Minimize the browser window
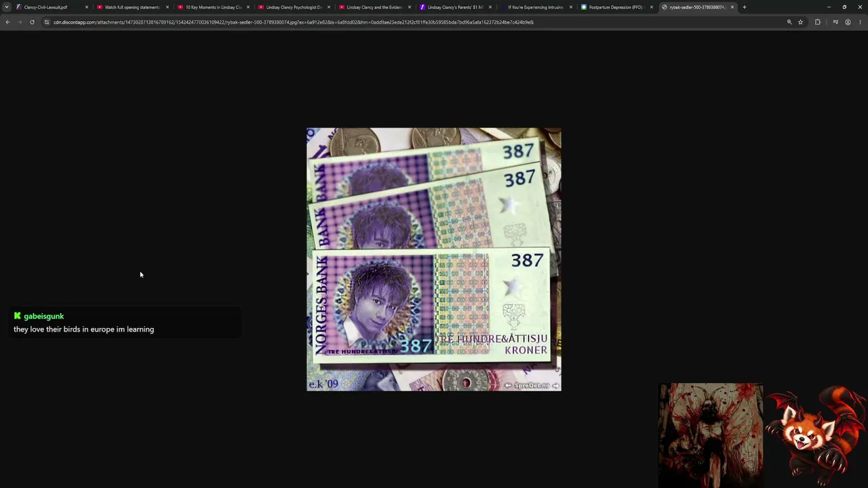 [829, 7]
